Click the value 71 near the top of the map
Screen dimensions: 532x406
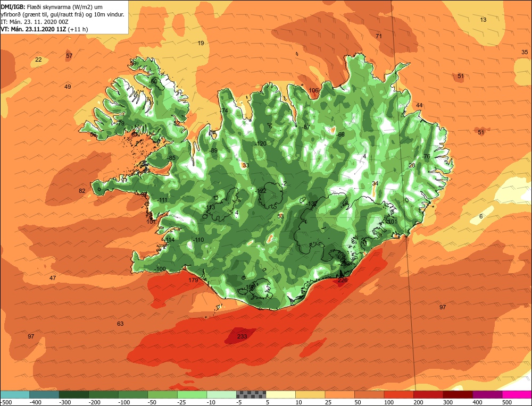pos(379,36)
